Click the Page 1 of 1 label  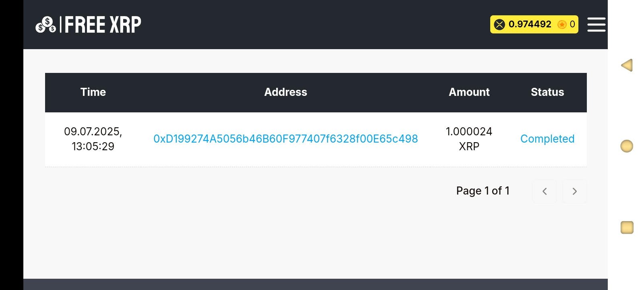tap(483, 191)
